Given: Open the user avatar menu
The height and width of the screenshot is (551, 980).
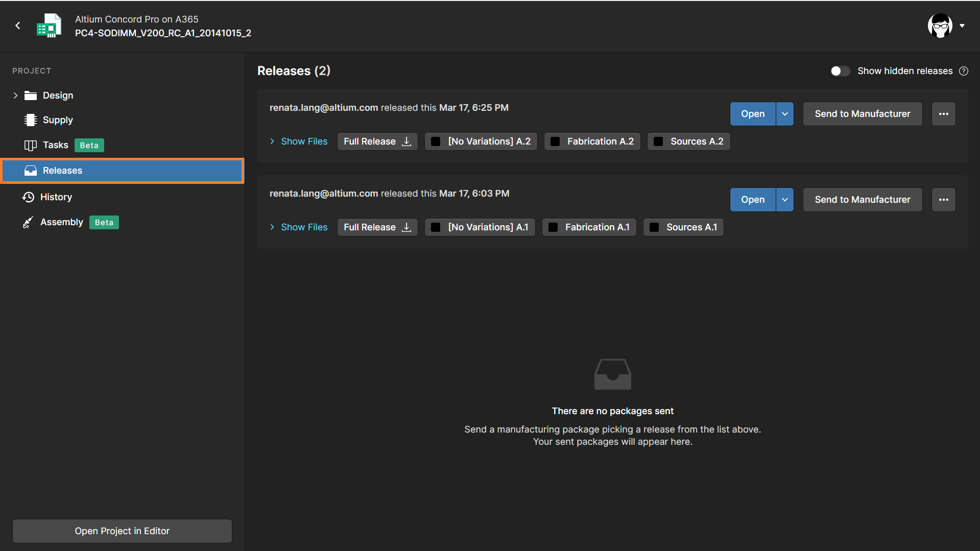Looking at the screenshot, I should click(940, 26).
